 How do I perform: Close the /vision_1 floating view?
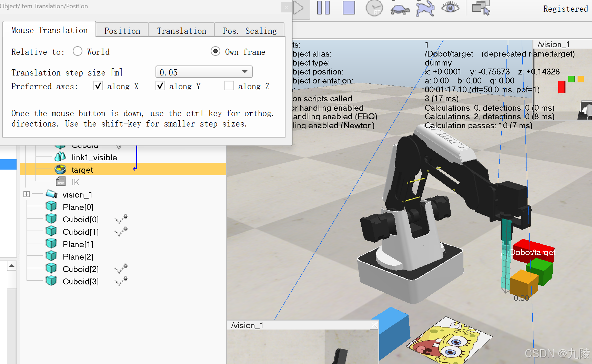point(374,325)
